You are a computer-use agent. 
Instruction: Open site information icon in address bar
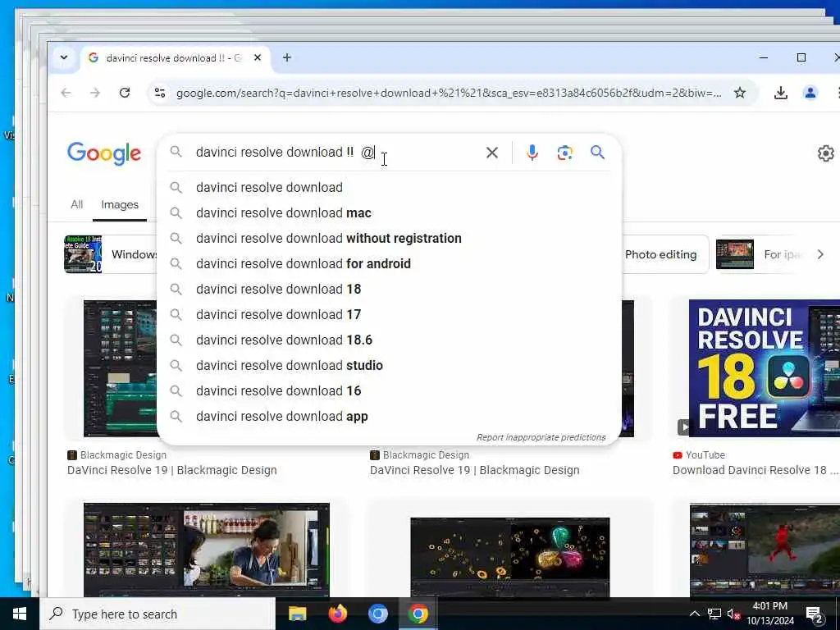coord(160,93)
